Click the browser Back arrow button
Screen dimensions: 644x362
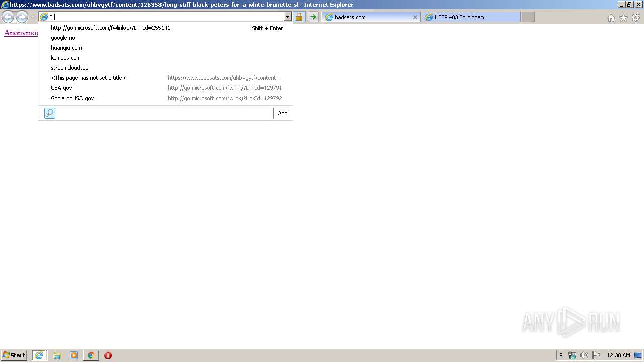8,17
